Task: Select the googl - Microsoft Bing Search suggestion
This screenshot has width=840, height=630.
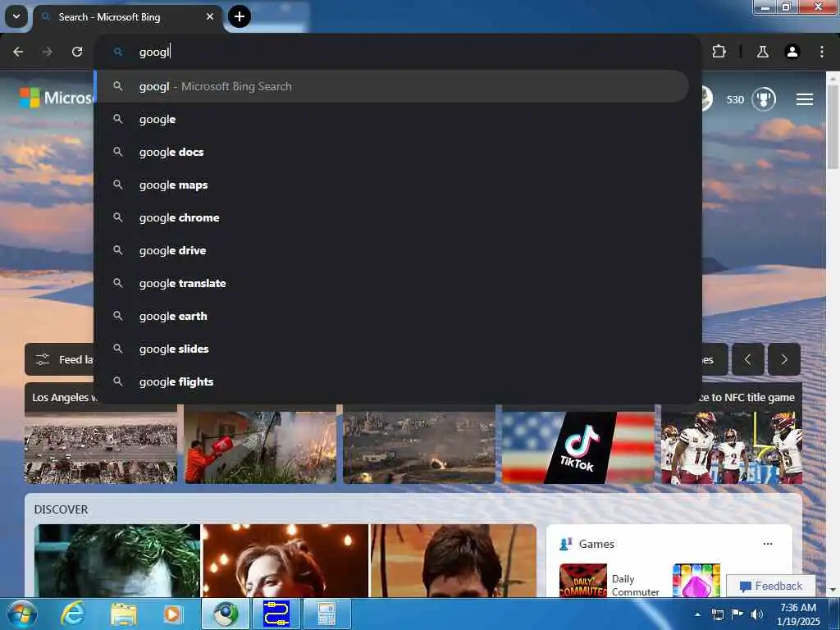Action: coord(391,86)
